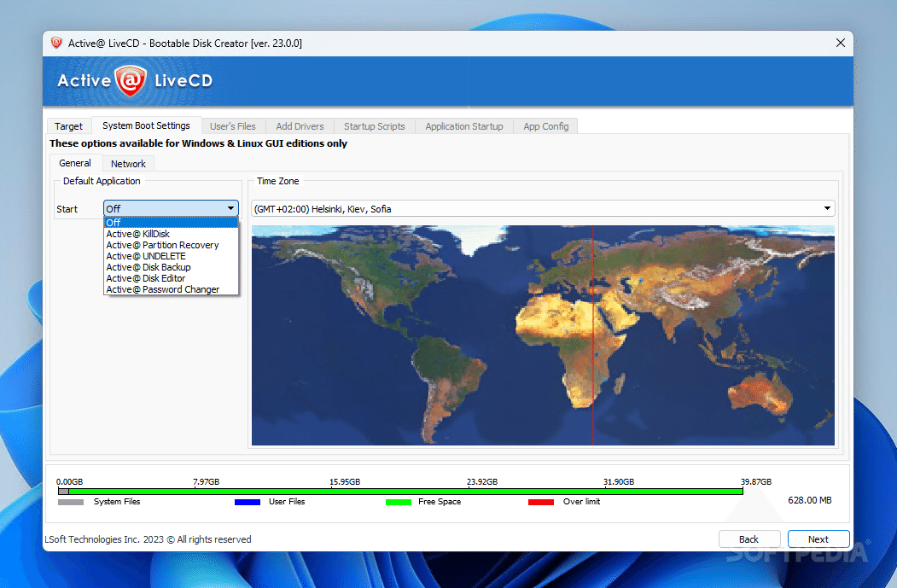The width and height of the screenshot is (897, 588).
Task: Pick Active@ Password Changer entry
Action: point(171,289)
